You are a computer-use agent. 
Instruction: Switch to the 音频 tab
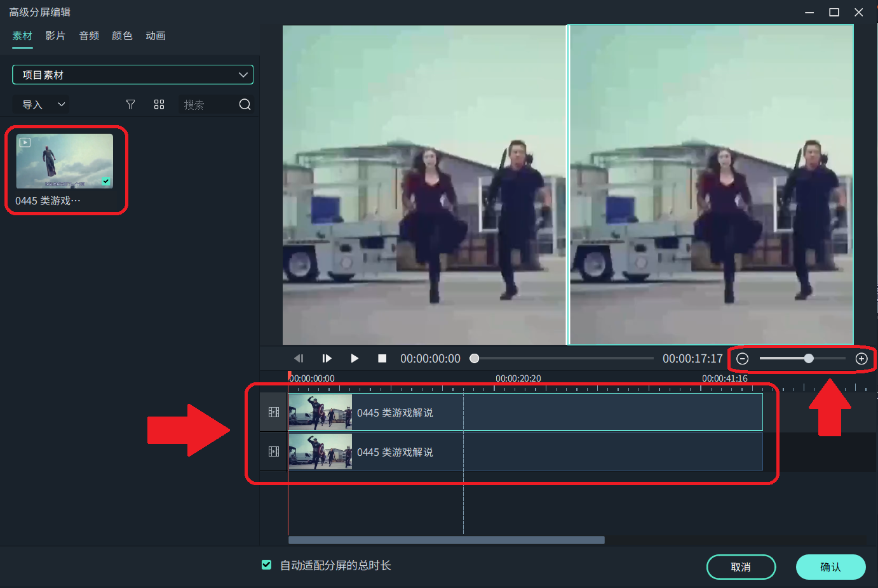click(89, 36)
